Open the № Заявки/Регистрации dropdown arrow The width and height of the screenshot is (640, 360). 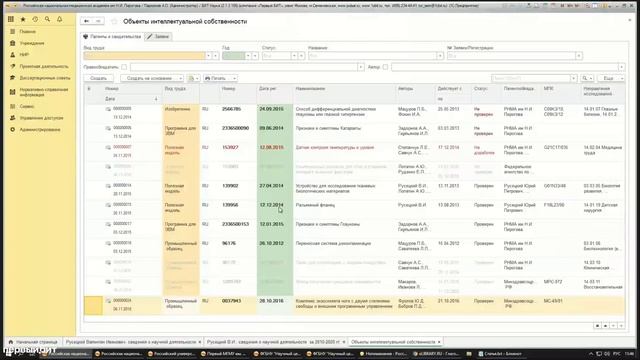tap(579, 56)
